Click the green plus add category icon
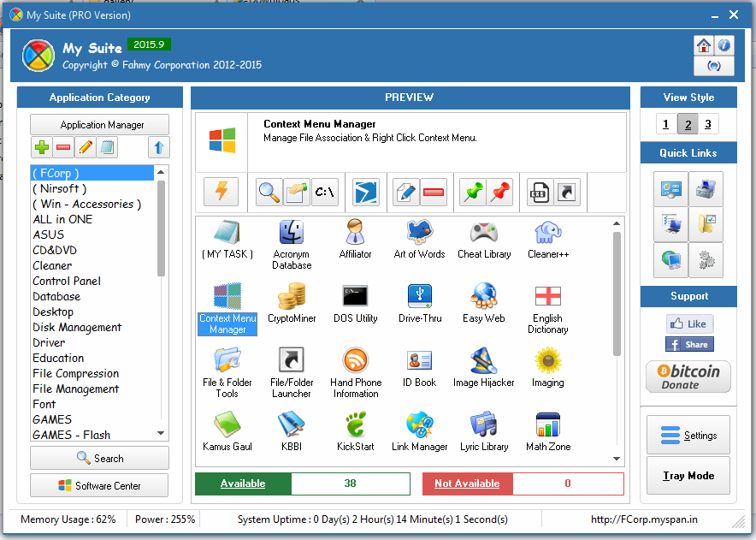This screenshot has width=756, height=540. [41, 147]
